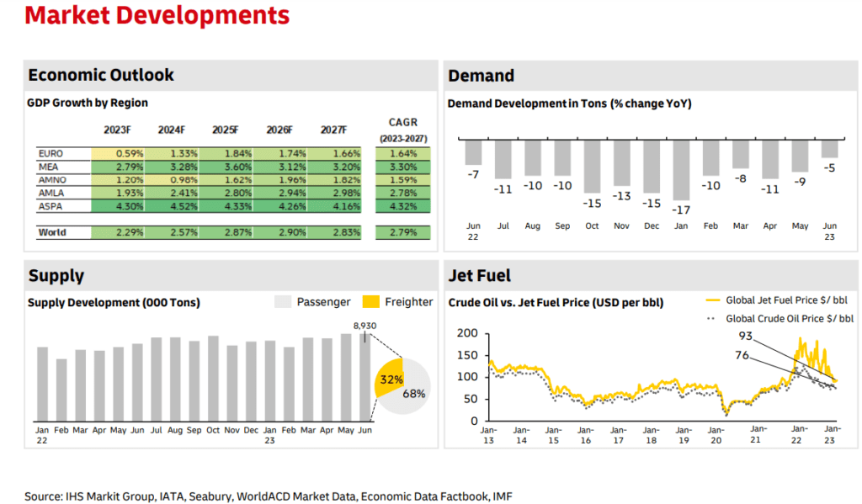
Task: Click the 2025F column header
Action: tap(226, 130)
